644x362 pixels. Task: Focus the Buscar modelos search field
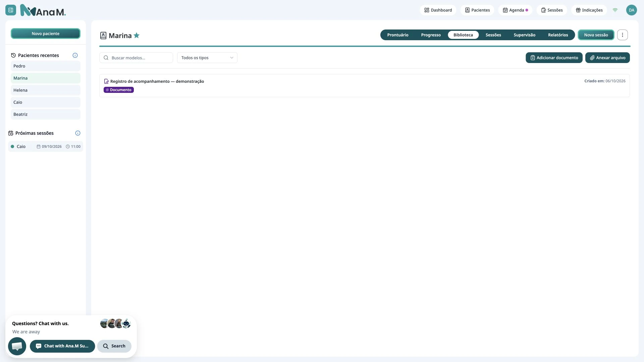tap(136, 58)
